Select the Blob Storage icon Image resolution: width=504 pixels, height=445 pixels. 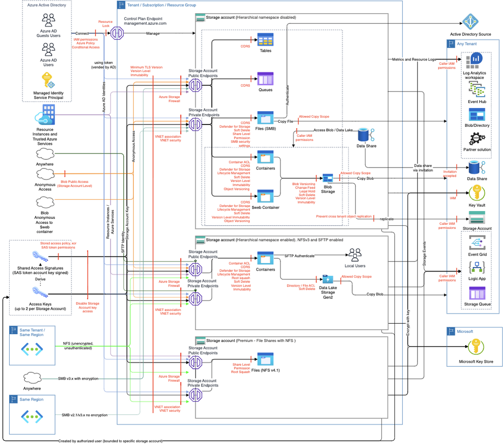328,178
